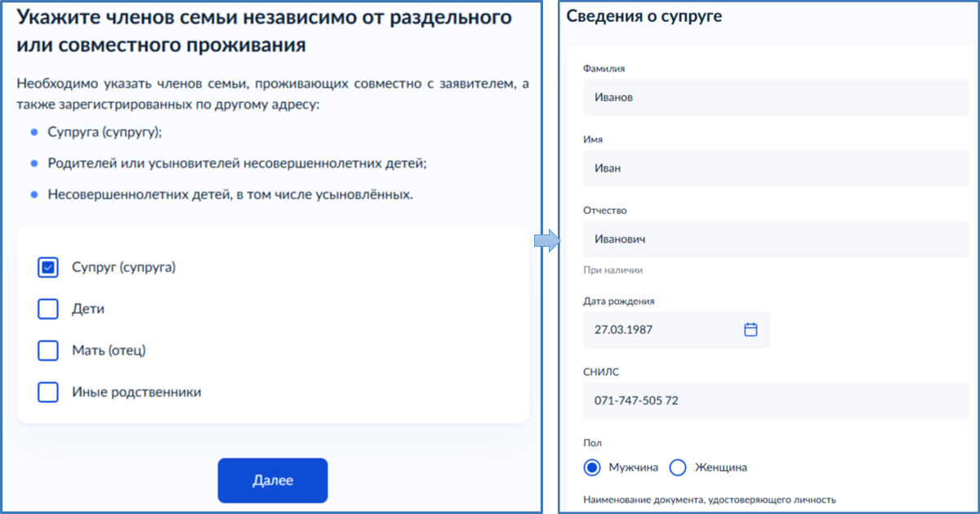Choose the Женщина radio option
The image size is (980, 514).
[x=678, y=467]
